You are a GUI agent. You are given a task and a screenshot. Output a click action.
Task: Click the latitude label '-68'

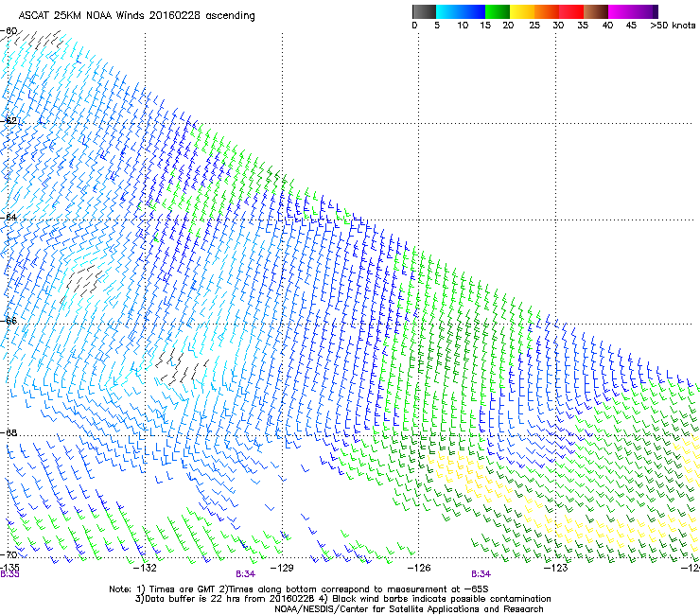click(9, 432)
